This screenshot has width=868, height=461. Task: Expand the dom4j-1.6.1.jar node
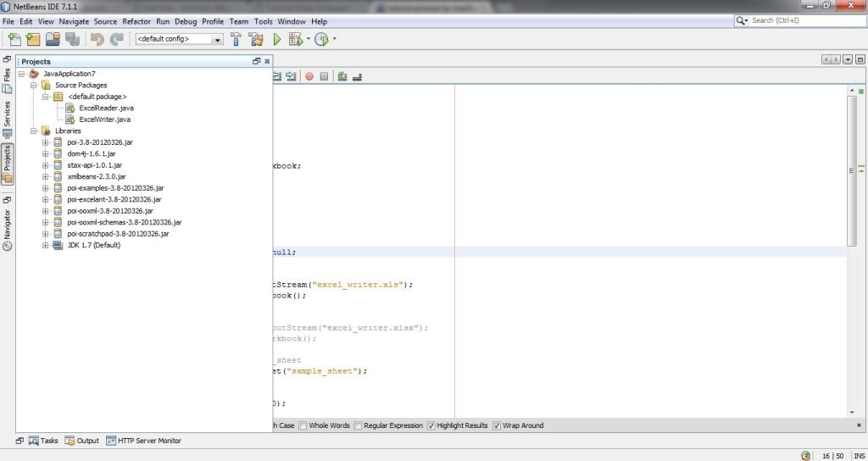(46, 154)
